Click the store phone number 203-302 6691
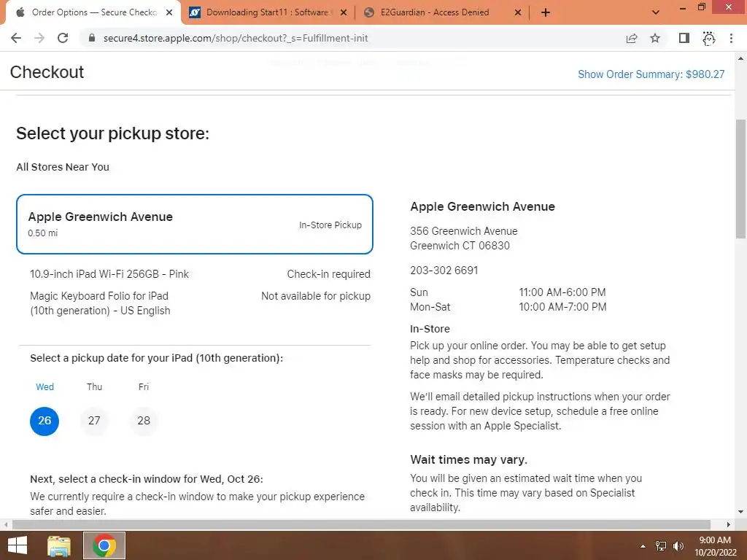 [x=444, y=270]
